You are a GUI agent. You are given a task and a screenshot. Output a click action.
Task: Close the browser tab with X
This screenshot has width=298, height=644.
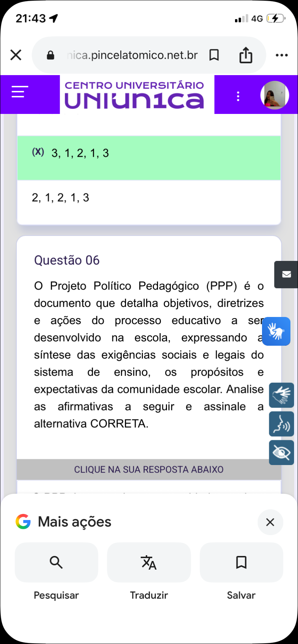click(16, 55)
